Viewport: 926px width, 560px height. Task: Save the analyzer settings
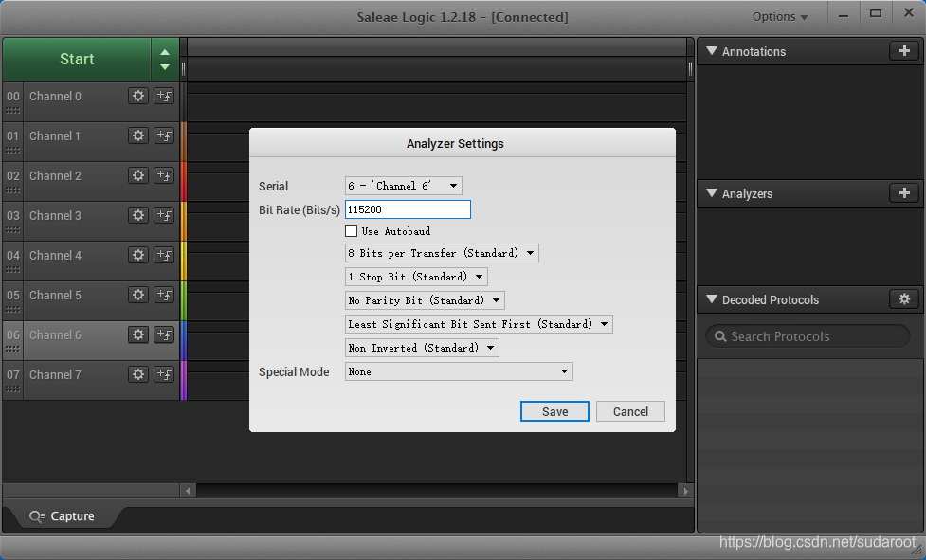click(554, 411)
